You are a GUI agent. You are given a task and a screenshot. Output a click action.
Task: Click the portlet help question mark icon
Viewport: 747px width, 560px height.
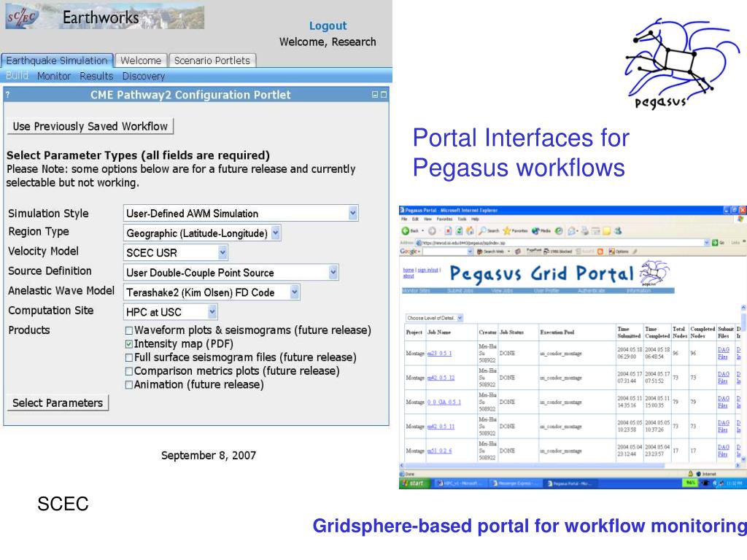coord(7,95)
